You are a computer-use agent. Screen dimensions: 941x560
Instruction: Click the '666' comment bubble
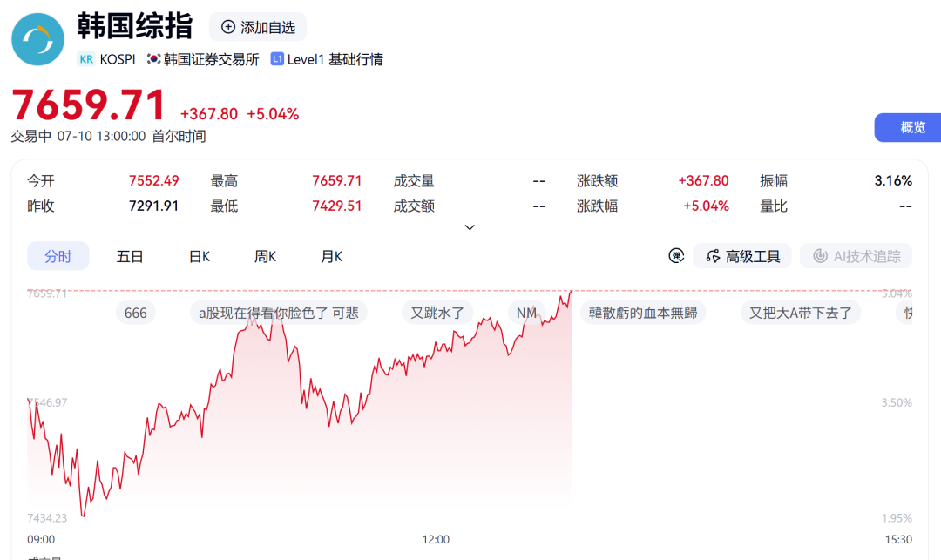136,313
